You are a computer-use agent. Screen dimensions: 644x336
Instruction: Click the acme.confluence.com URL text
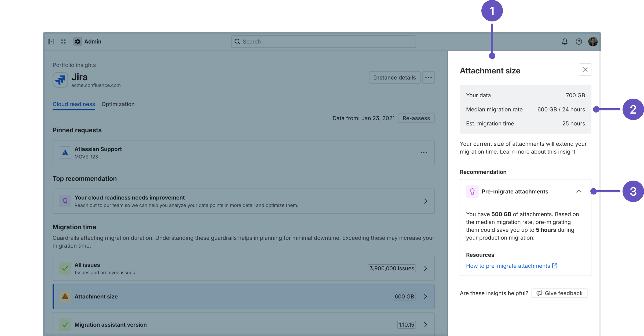pyautogui.click(x=96, y=85)
